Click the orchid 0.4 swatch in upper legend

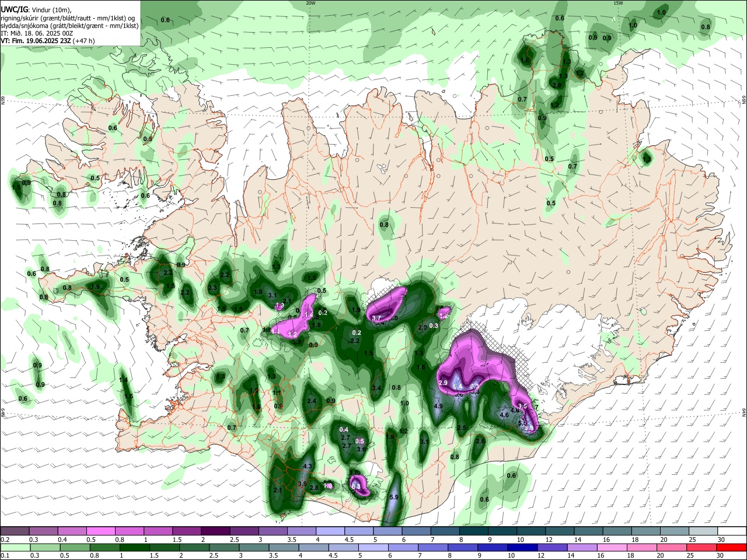click(72, 531)
